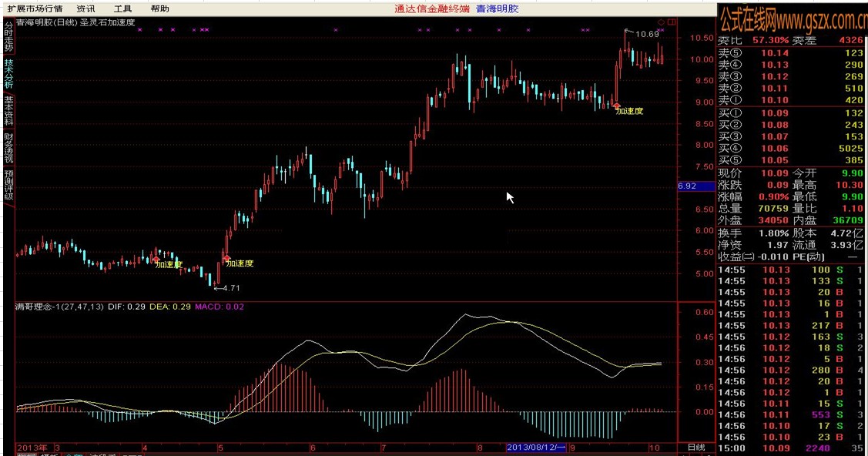The image size is (868, 456).
Task: Select the 卖⑤ 10.14 order row
Action: (x=790, y=53)
